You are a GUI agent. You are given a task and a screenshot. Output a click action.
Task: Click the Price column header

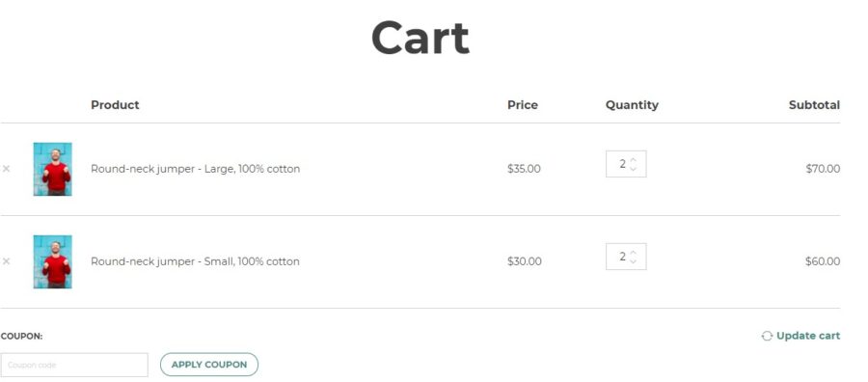coord(523,104)
